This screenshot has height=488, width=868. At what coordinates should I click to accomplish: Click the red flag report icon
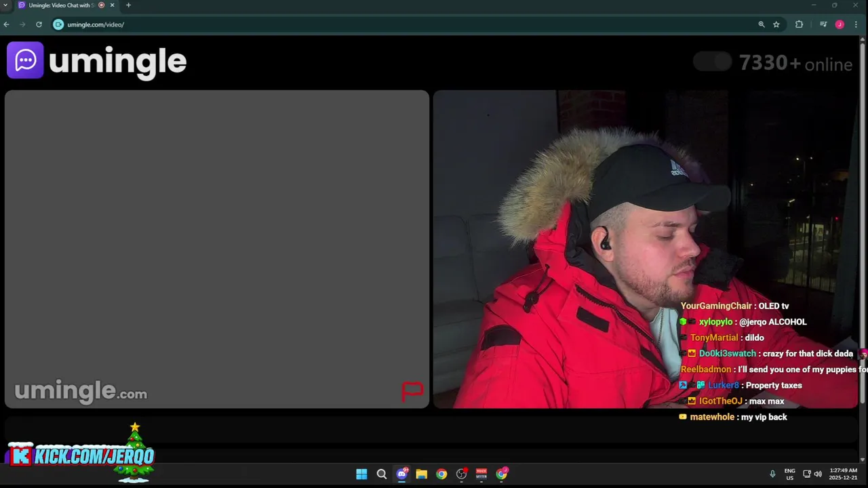[412, 391]
